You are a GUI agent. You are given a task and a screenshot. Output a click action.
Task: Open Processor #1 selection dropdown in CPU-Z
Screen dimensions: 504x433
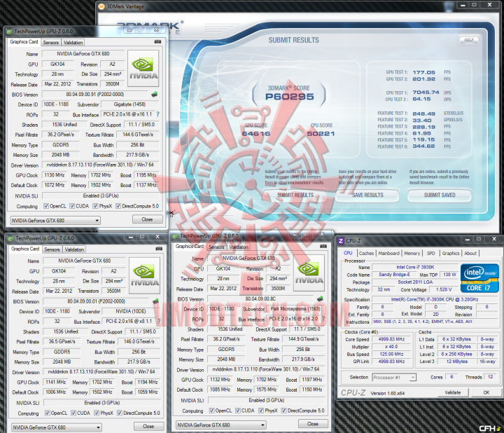tap(394, 378)
